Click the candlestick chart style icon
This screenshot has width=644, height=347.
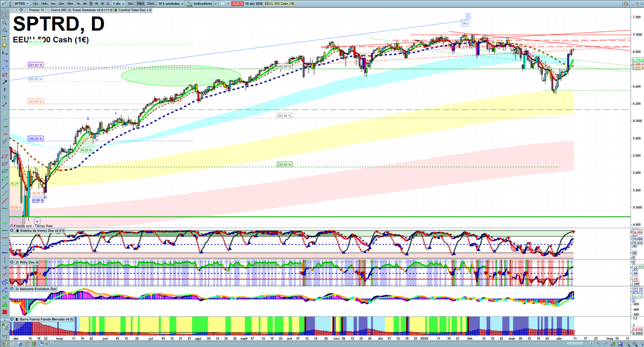coord(4,4)
